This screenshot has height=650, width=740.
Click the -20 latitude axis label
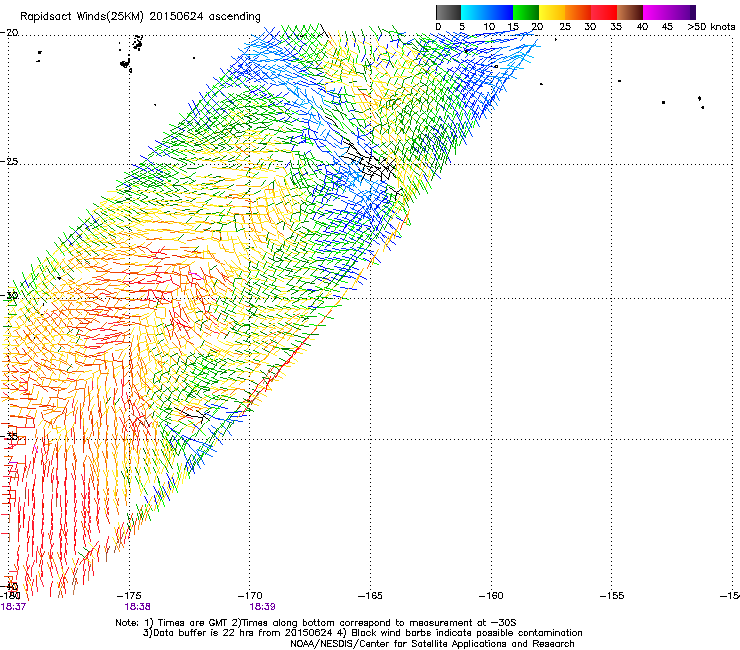tap(9, 33)
